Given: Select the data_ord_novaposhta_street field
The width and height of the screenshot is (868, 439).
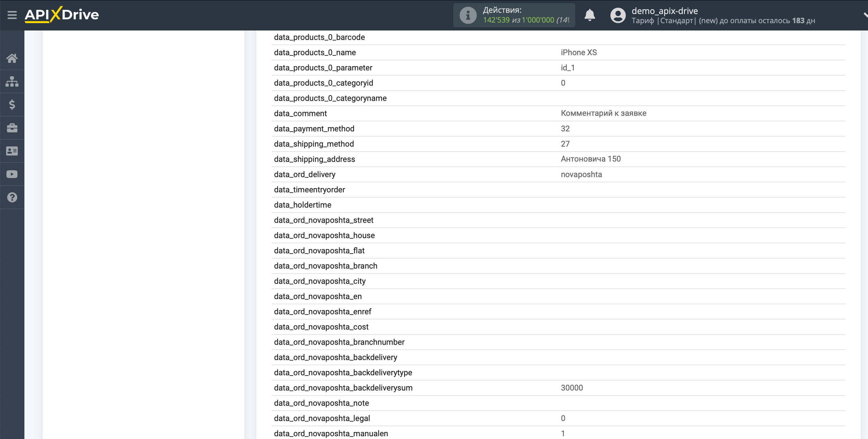Looking at the screenshot, I should tap(324, 220).
